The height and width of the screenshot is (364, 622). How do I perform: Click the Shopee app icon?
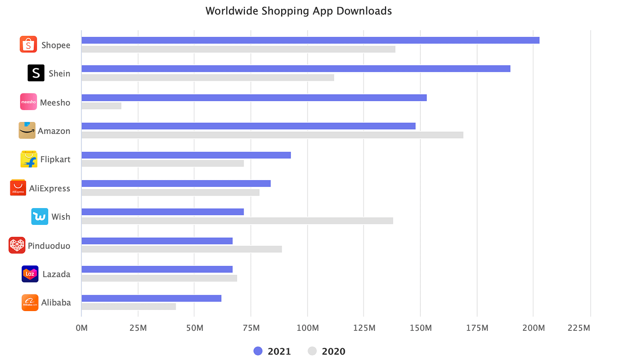click(x=28, y=44)
